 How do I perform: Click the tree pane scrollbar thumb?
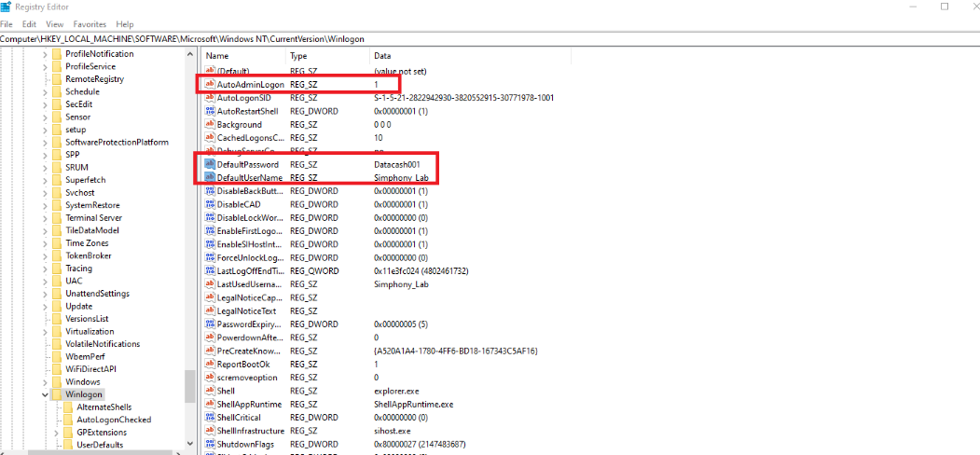point(190,386)
